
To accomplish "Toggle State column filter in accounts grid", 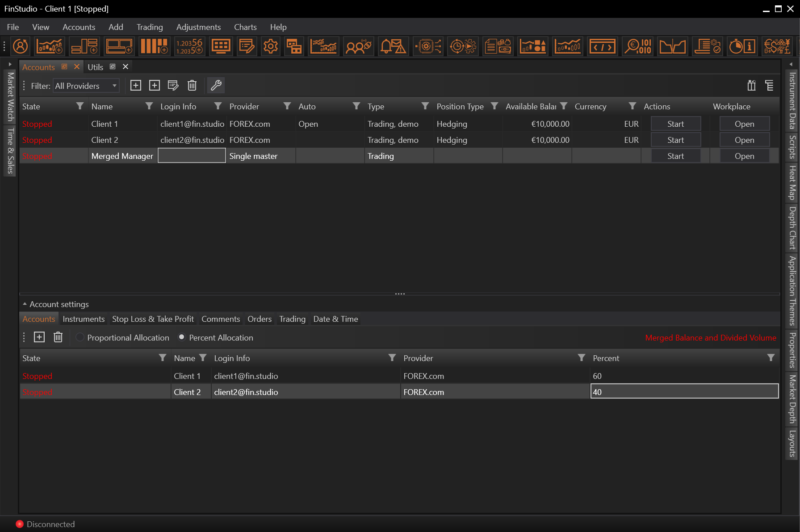I will click(x=80, y=106).
